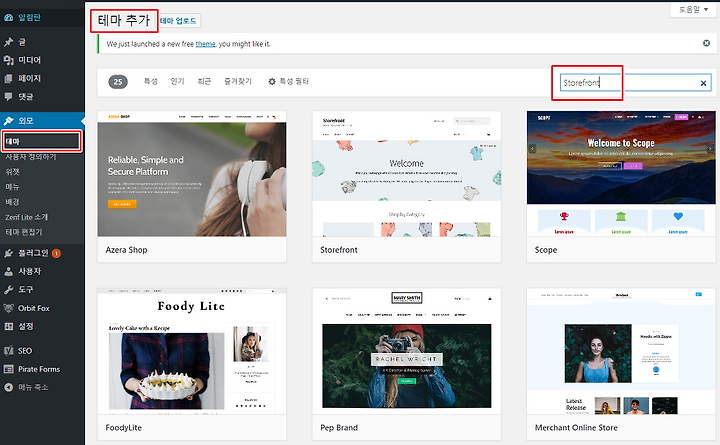This screenshot has width=720, height=445.
Task: Click the Pep Brand theme name
Action: (339, 428)
